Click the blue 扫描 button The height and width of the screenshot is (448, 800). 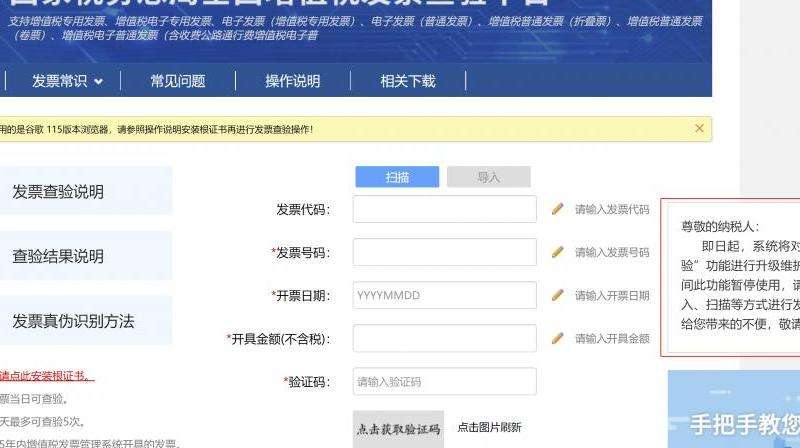pos(397,177)
